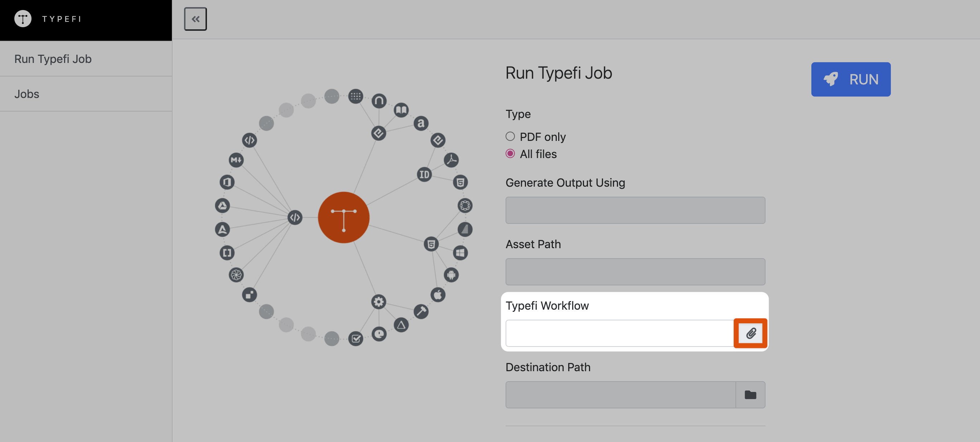Screen dimensions: 980x442
Task: Browse for a Destination Path folder
Action: (750, 394)
